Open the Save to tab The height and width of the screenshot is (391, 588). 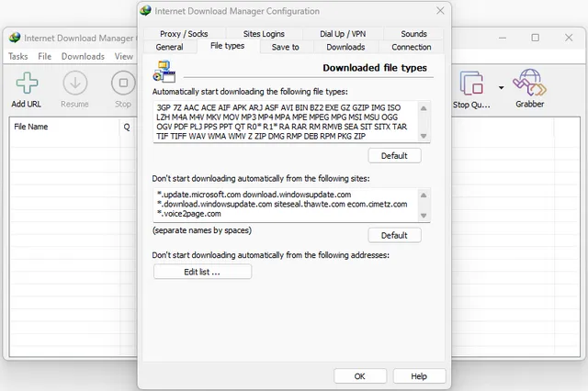click(x=285, y=47)
